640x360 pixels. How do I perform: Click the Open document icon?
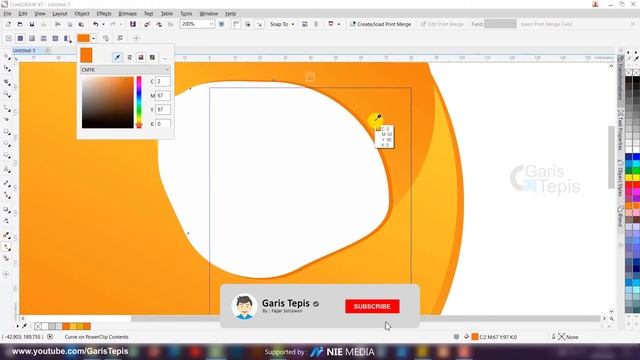click(x=20, y=24)
